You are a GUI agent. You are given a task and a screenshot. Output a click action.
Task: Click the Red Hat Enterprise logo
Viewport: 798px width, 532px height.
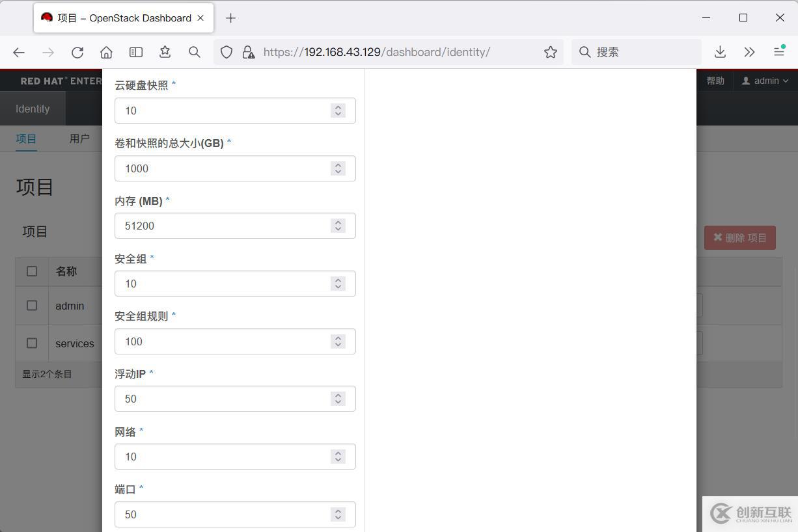point(61,81)
